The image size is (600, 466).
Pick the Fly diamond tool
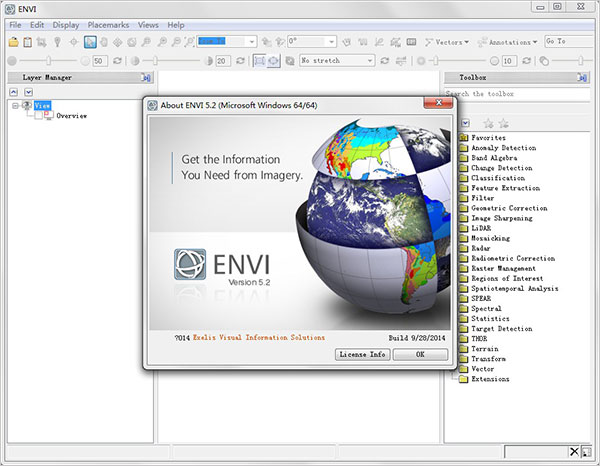coord(117,42)
